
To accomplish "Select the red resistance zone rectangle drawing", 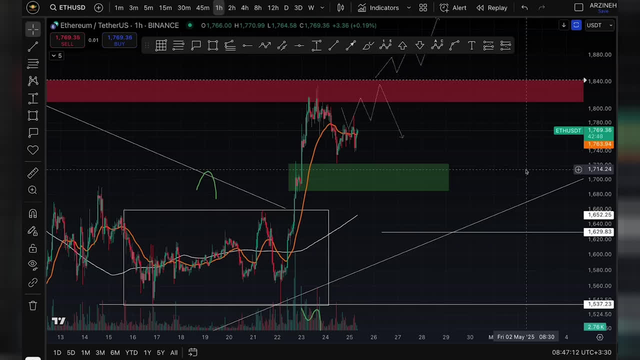I will coord(315,91).
